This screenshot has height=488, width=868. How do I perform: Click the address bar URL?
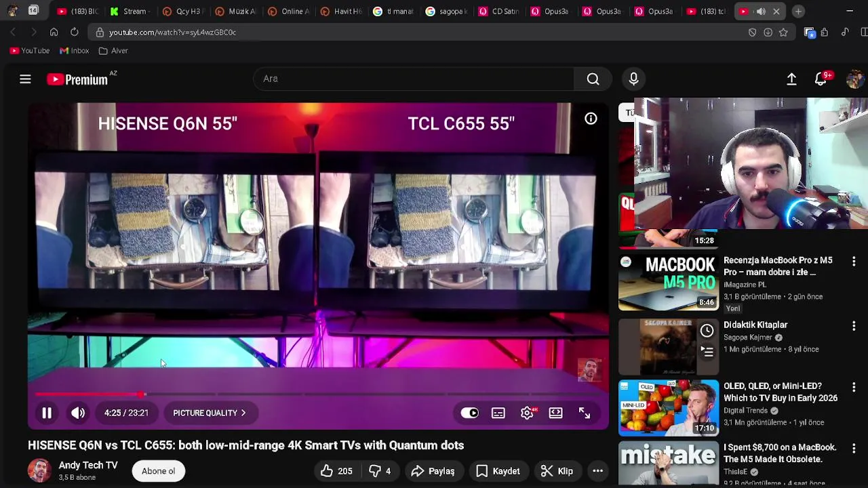[173, 32]
